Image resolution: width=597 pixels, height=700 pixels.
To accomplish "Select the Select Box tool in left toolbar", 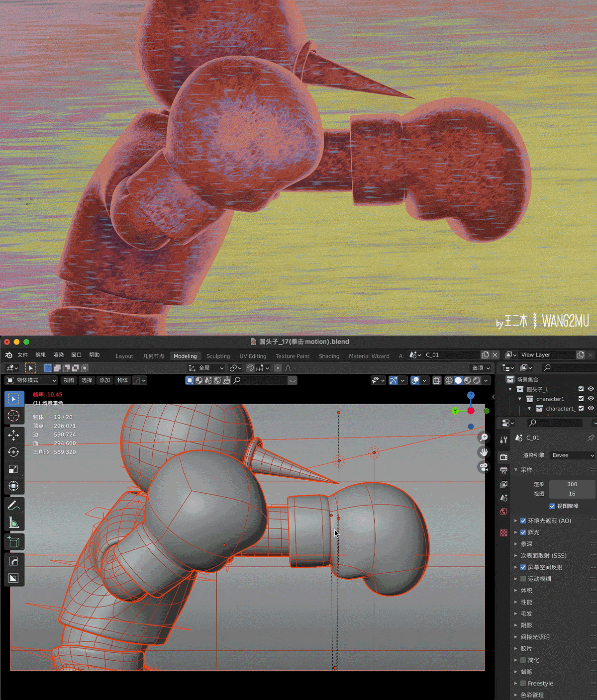I will (x=14, y=399).
